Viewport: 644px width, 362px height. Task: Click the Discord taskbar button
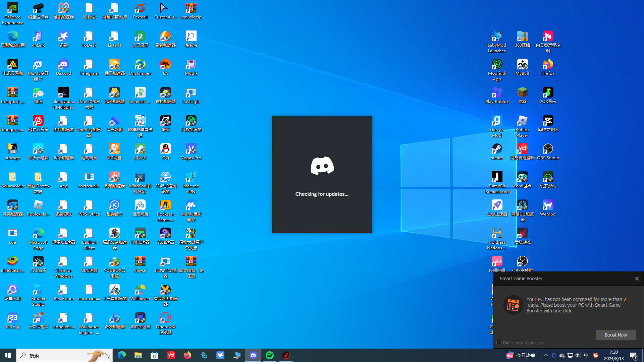pyautogui.click(x=253, y=355)
